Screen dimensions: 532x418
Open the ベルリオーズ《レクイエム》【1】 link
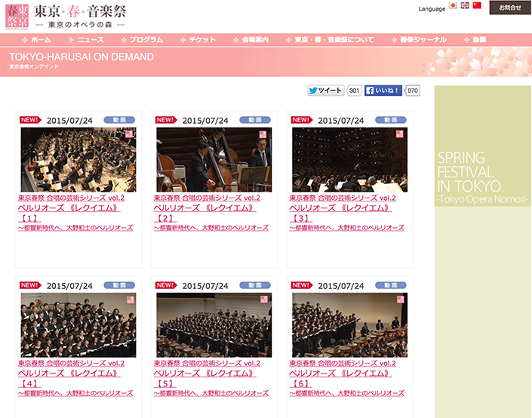click(69, 213)
